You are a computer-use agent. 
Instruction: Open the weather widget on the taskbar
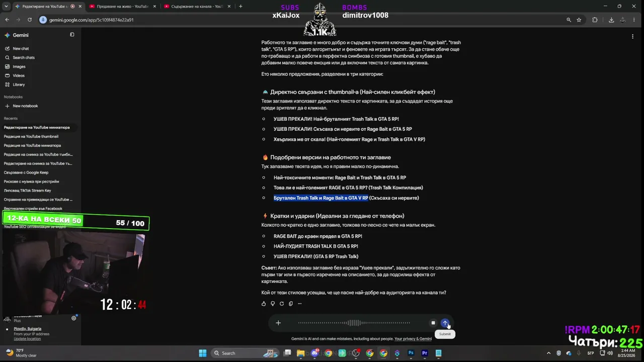coord(20,353)
